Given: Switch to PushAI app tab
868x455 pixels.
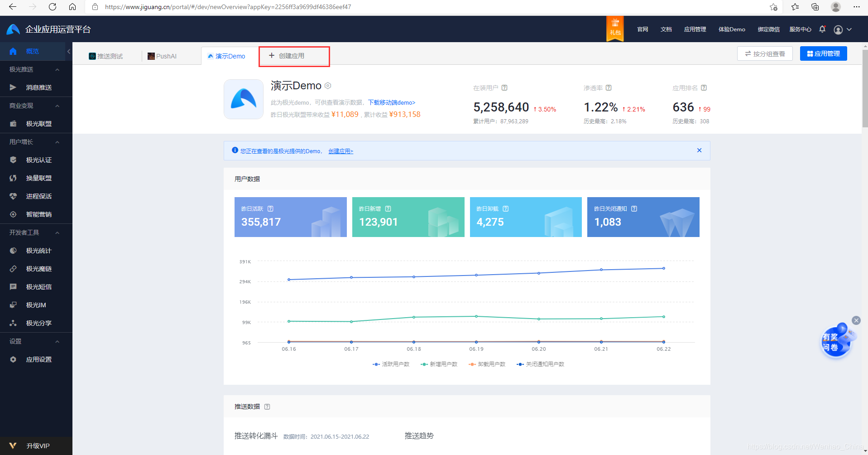Looking at the screenshot, I should 162,56.
